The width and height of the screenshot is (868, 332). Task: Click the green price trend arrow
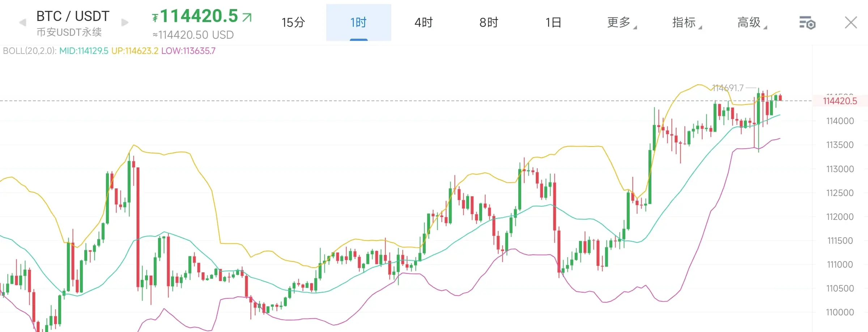point(247,17)
